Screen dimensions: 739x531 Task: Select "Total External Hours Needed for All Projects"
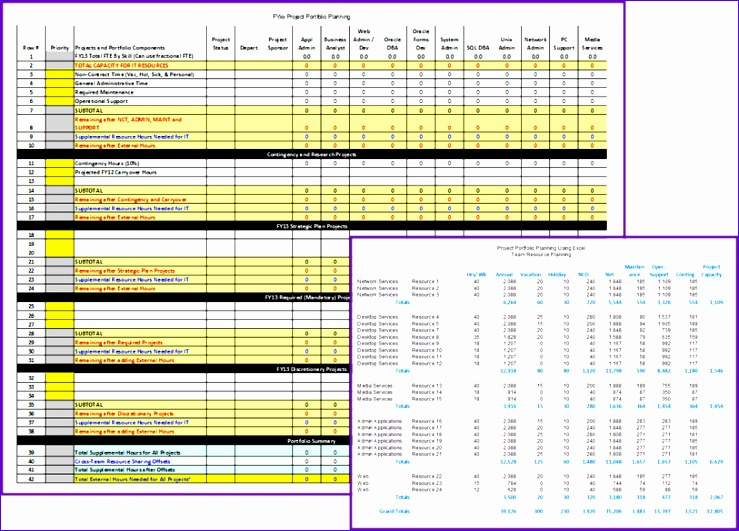[132, 479]
